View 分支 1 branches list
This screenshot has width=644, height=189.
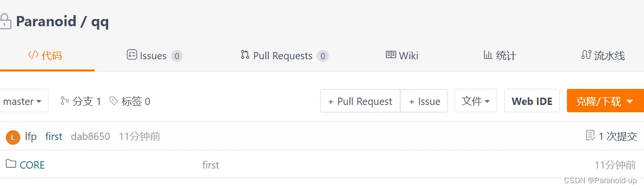(80, 101)
